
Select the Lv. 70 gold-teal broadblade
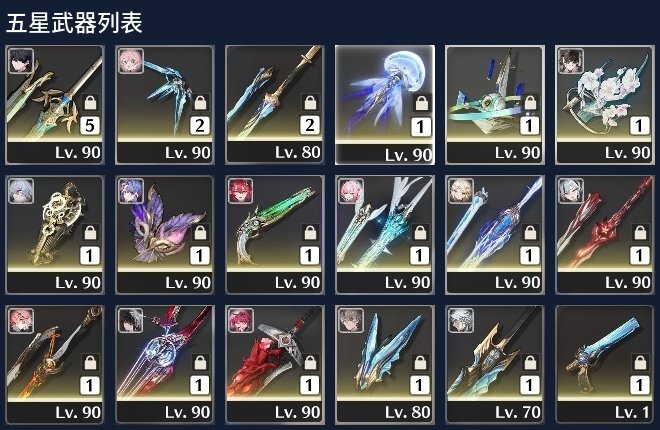pyautogui.click(x=495, y=364)
